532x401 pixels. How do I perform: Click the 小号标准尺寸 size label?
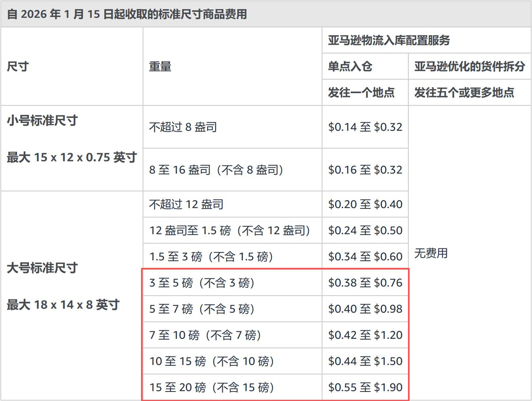pyautogui.click(x=42, y=121)
